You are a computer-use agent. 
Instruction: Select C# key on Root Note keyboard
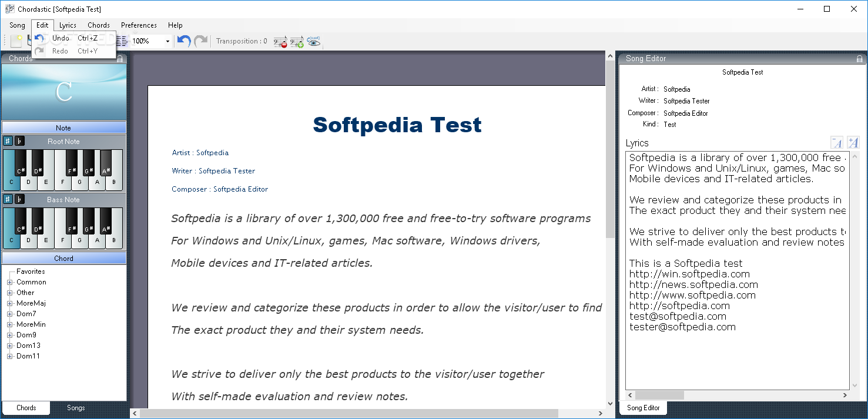21,162
